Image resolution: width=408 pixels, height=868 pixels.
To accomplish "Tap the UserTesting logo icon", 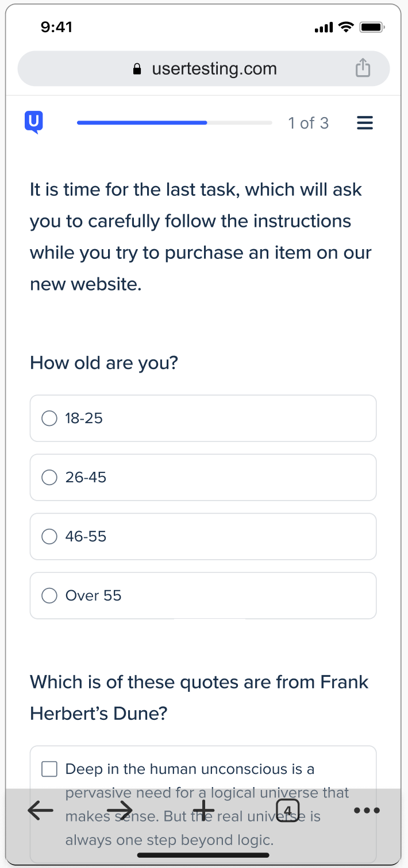I will (x=34, y=122).
